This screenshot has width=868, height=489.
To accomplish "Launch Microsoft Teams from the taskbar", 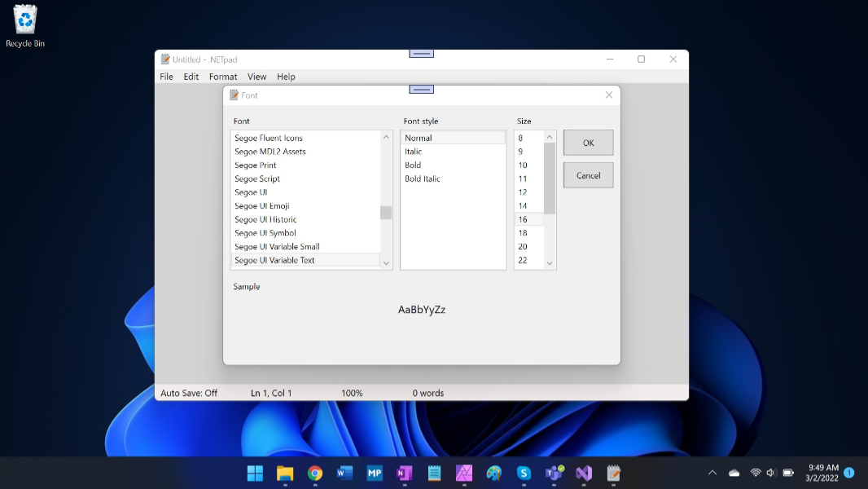I will [554, 473].
